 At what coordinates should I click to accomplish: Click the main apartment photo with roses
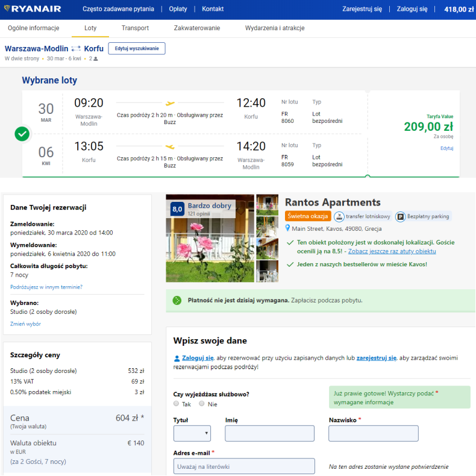[210, 239]
